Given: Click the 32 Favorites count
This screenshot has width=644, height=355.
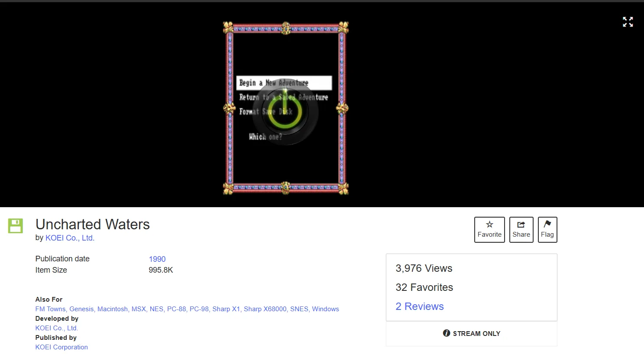Looking at the screenshot, I should coord(424,287).
